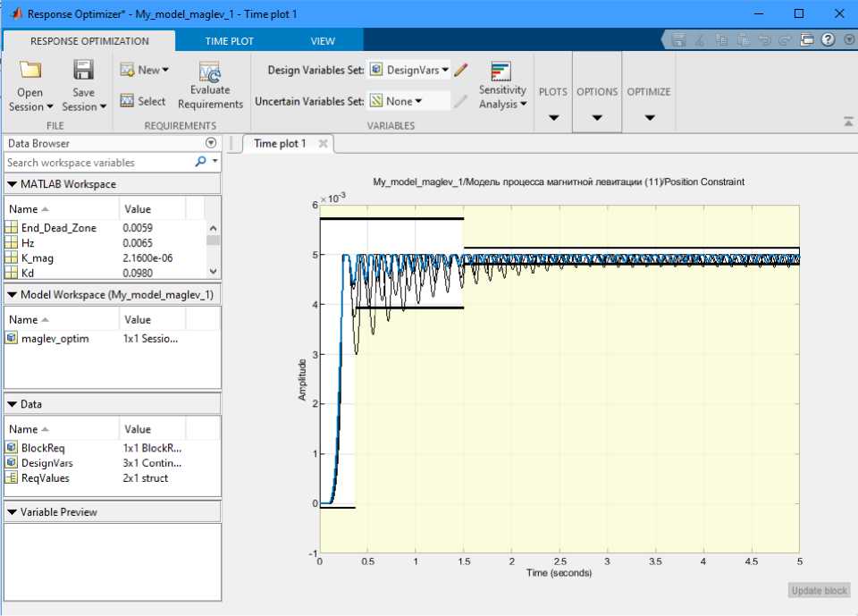This screenshot has height=616, width=858.
Task: Collapse the toolstrip with the minimize arrow
Action: click(x=847, y=122)
